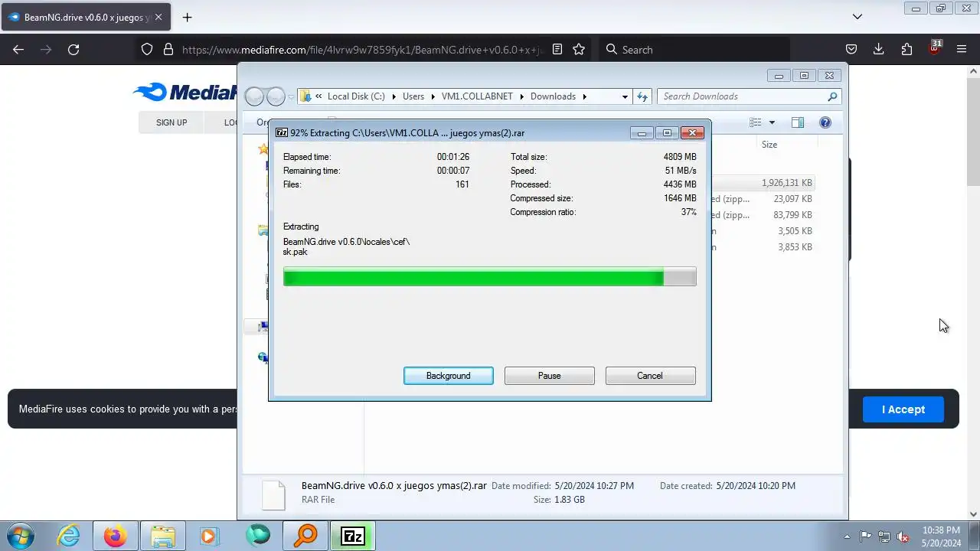Open the list all tabs dropdown
This screenshot has width=980, height=551.
click(857, 16)
